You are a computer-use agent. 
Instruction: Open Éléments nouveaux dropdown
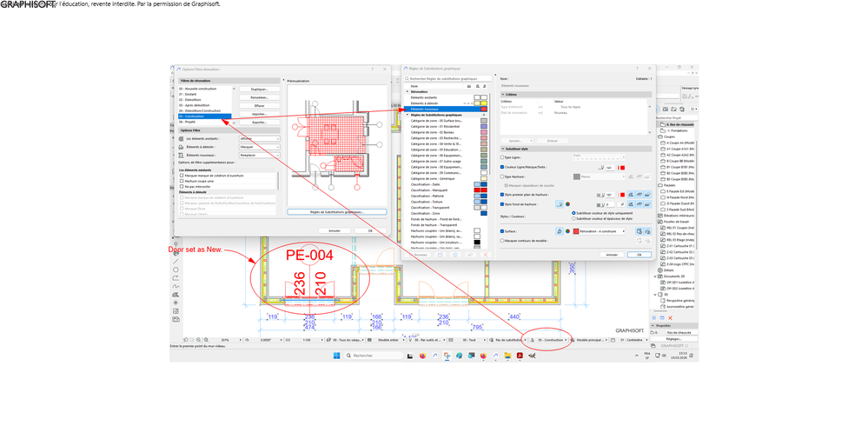[260, 155]
